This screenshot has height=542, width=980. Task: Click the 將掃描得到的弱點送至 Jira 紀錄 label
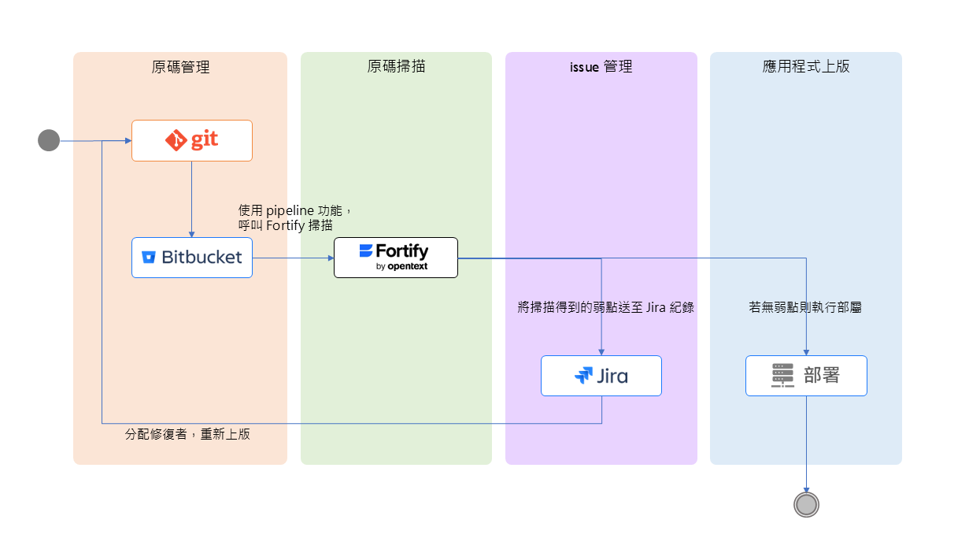click(605, 307)
